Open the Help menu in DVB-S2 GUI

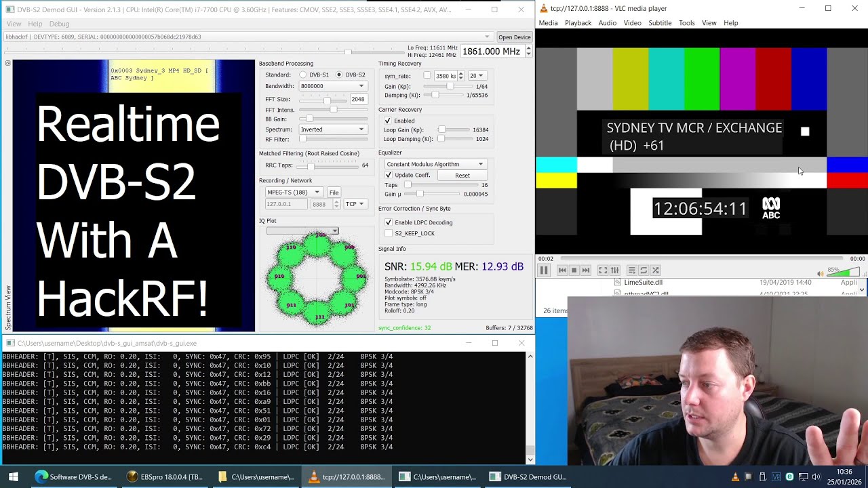tap(35, 24)
